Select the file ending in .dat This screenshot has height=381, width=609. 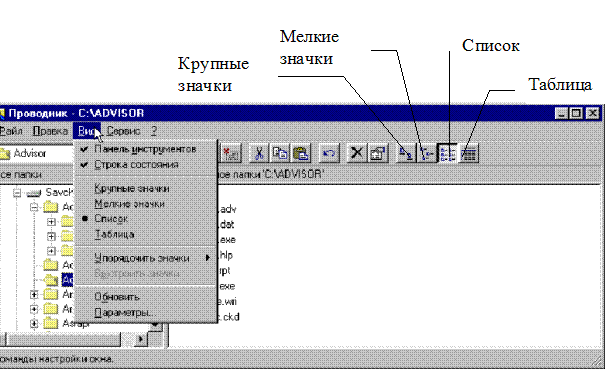[x=227, y=224]
